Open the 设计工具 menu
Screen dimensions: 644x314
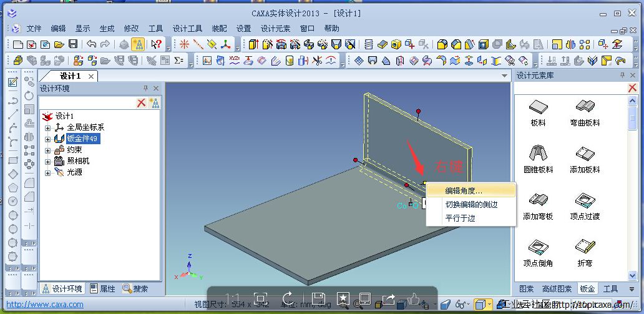[x=187, y=28]
